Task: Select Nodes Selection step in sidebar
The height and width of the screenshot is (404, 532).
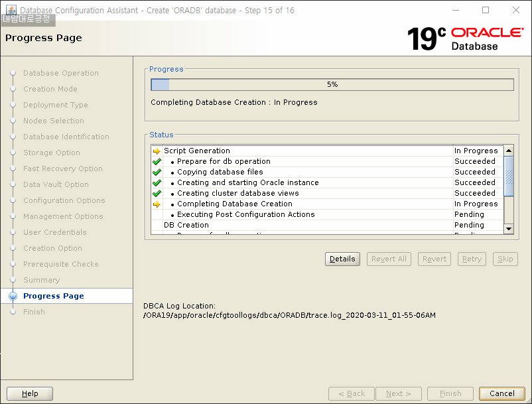Action: [x=54, y=121]
